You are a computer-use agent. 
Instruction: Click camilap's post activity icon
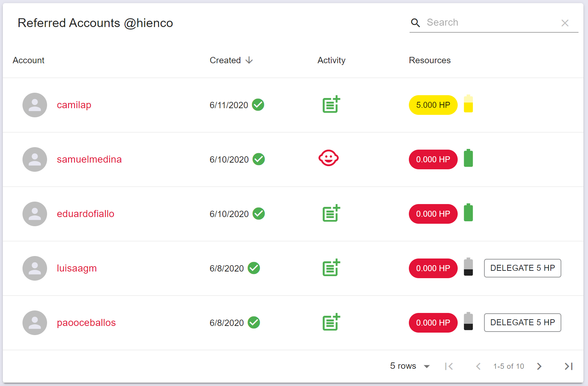[x=331, y=104]
